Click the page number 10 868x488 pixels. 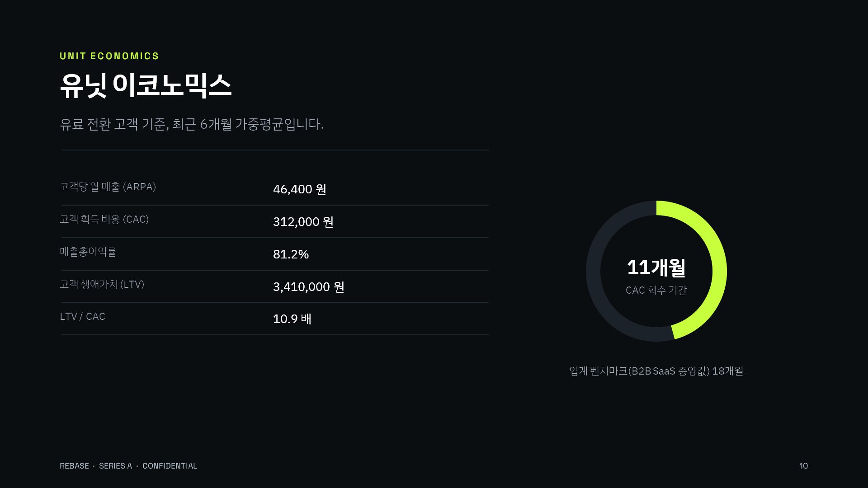click(x=803, y=466)
